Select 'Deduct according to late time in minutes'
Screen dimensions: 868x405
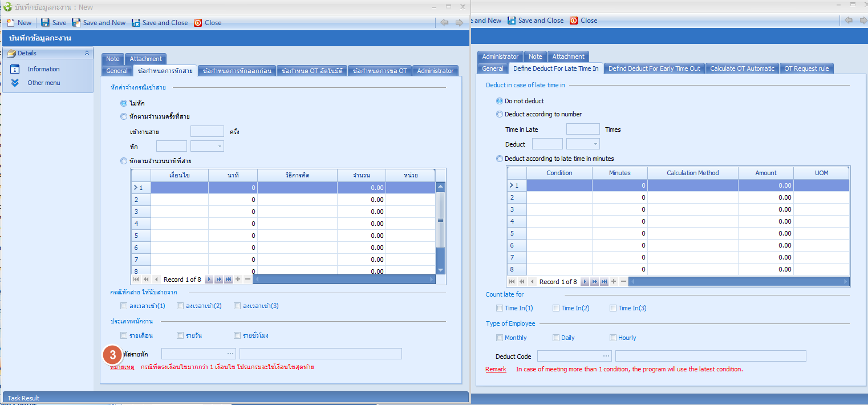[x=500, y=159]
